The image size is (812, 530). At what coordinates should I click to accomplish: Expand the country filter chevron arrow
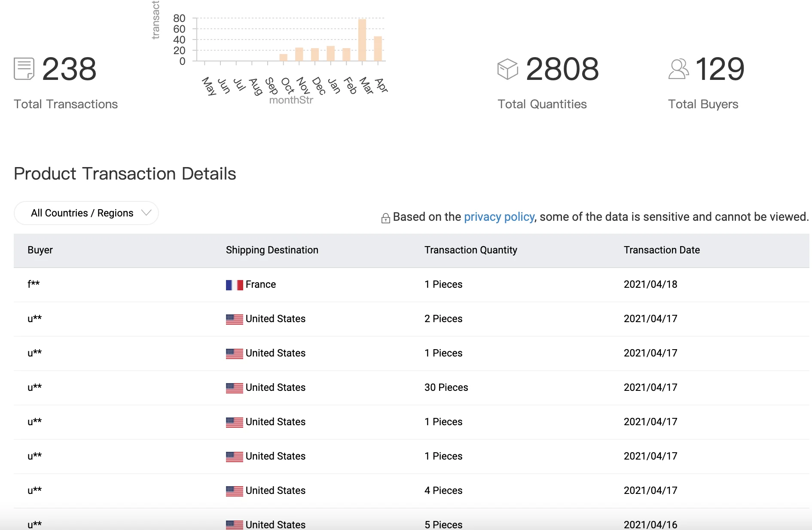click(147, 213)
